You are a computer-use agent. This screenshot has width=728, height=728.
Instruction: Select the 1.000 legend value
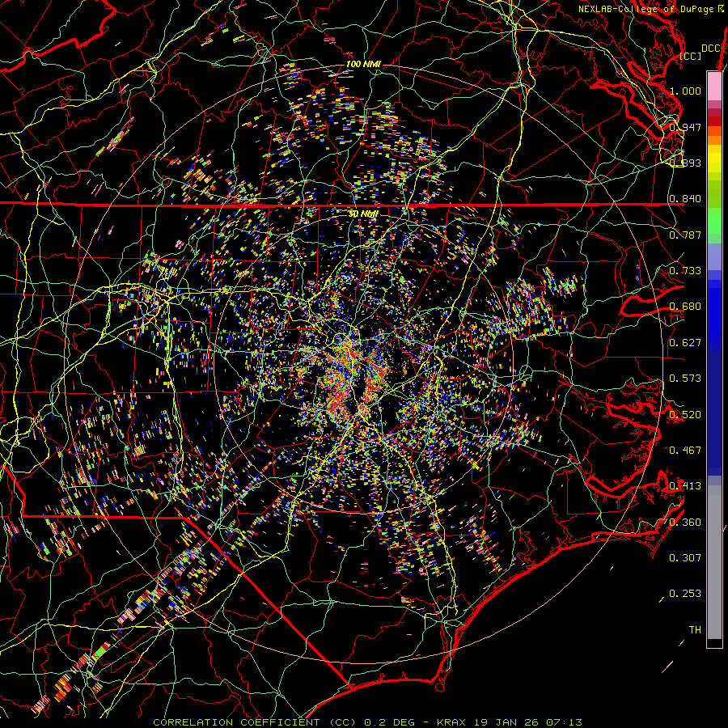tap(685, 91)
